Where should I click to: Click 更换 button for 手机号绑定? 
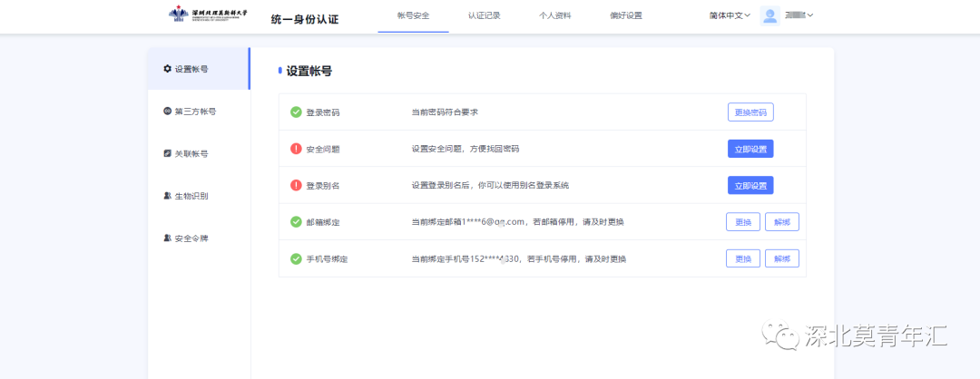point(742,258)
